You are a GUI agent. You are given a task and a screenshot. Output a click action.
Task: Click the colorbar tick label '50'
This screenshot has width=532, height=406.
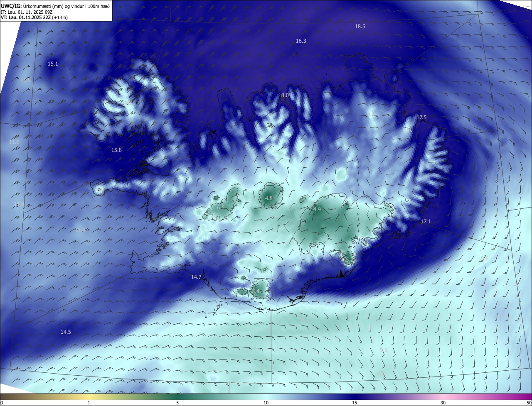(x=529, y=403)
